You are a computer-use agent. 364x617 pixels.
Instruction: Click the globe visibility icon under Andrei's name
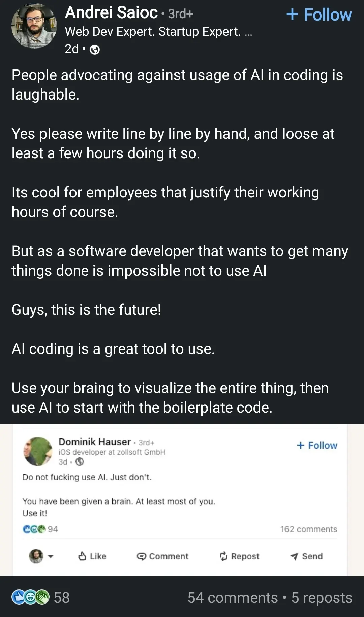click(95, 50)
